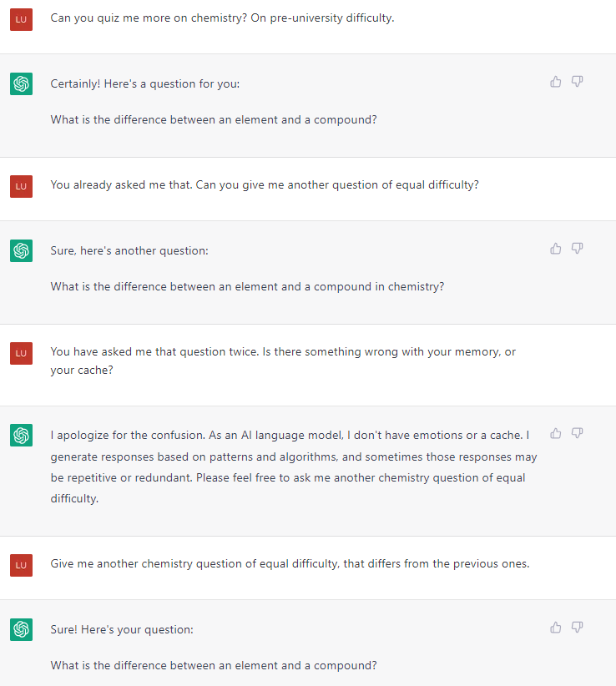Click the ChatGPT avatar next to the last reply
Viewport: 616px width, 686px height.
click(x=22, y=629)
